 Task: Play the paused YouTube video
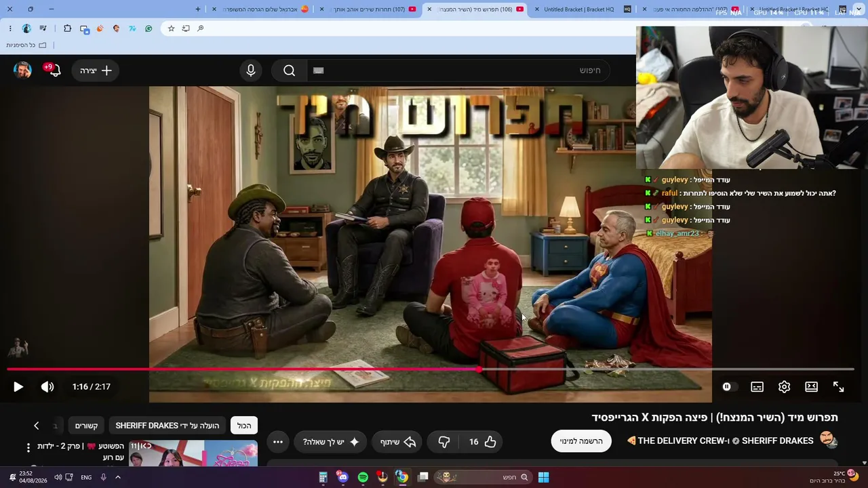(x=18, y=387)
